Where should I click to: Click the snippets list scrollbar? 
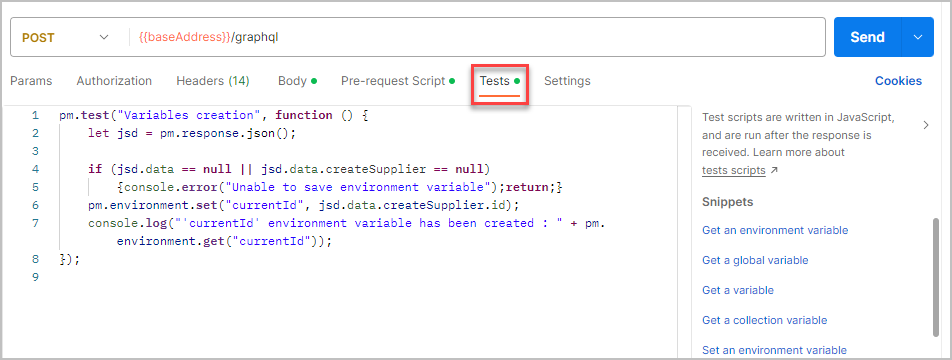[936, 277]
